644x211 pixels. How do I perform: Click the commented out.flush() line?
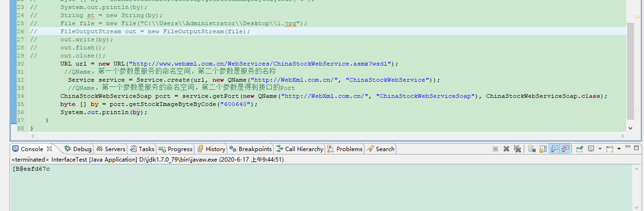[83, 48]
